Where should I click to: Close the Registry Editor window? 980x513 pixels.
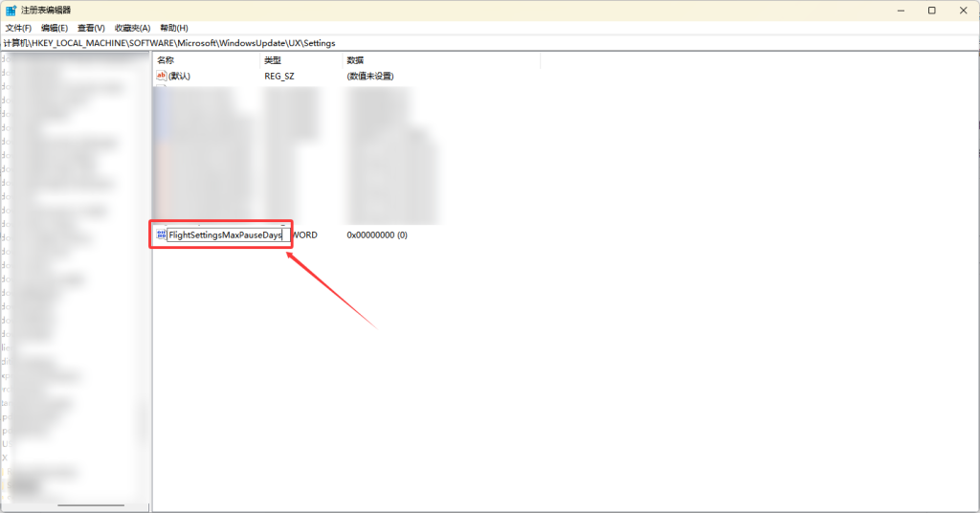click(x=963, y=10)
